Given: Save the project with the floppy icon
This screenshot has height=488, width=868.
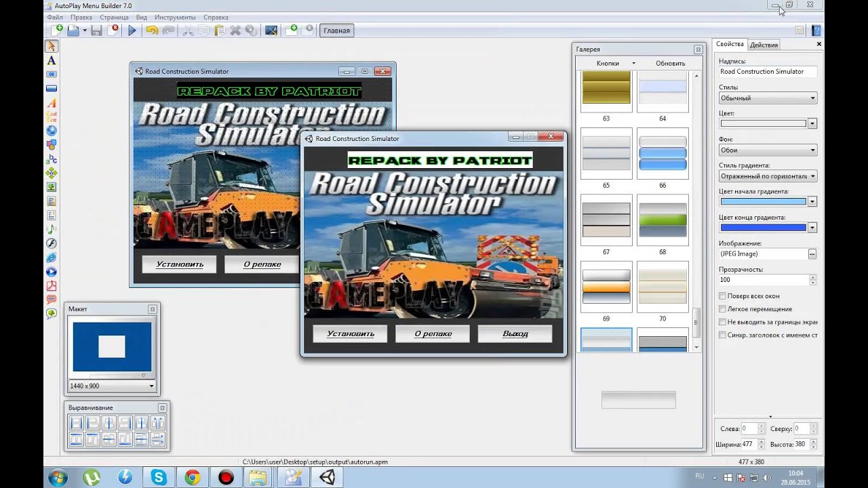Looking at the screenshot, I should click(x=96, y=30).
